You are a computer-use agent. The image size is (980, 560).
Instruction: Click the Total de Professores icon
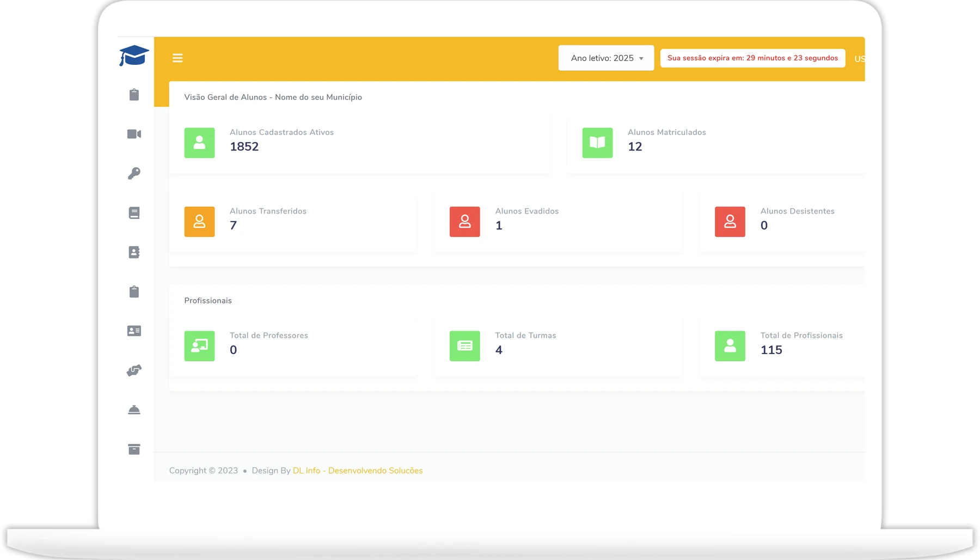click(x=199, y=346)
